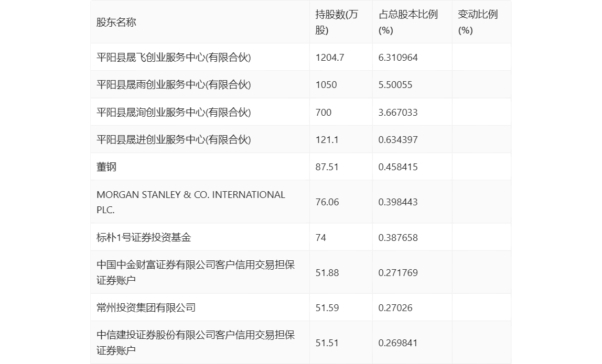The width and height of the screenshot is (602, 364).
Task: Select the 变动比例(%) column header
Action: tap(478, 22)
